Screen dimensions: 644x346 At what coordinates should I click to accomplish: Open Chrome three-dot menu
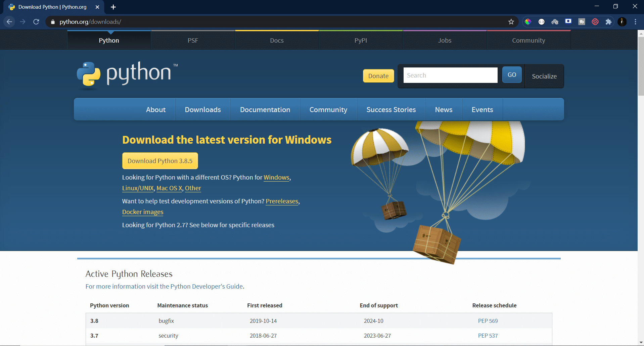pyautogui.click(x=635, y=22)
